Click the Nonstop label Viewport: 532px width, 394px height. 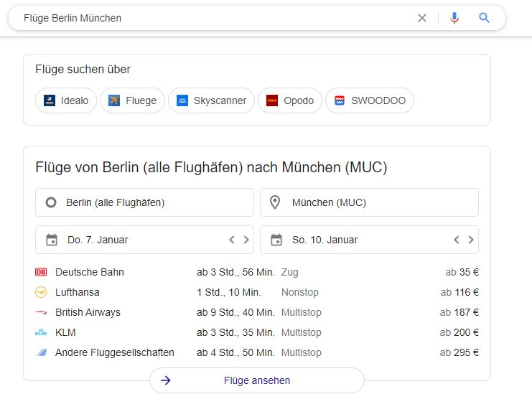(300, 292)
